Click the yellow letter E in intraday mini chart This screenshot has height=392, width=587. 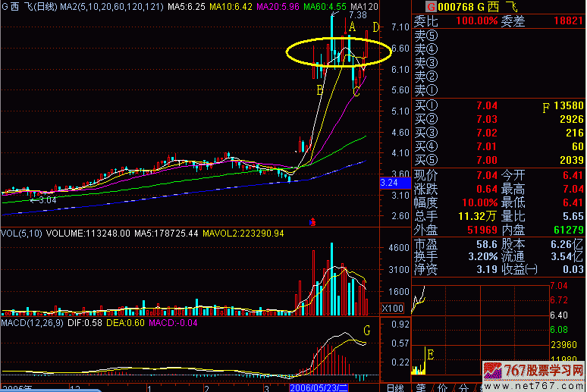click(430, 354)
